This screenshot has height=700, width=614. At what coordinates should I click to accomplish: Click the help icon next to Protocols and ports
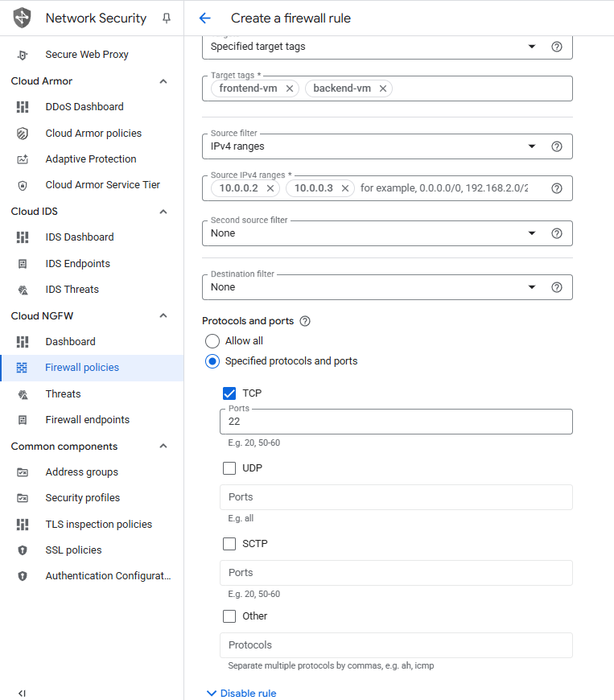[x=305, y=321]
